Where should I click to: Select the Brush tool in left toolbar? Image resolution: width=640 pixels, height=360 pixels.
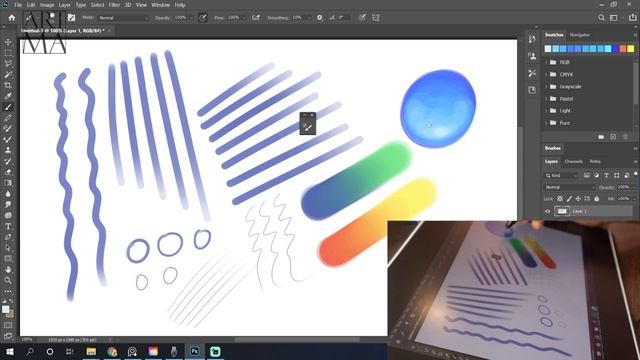8,107
